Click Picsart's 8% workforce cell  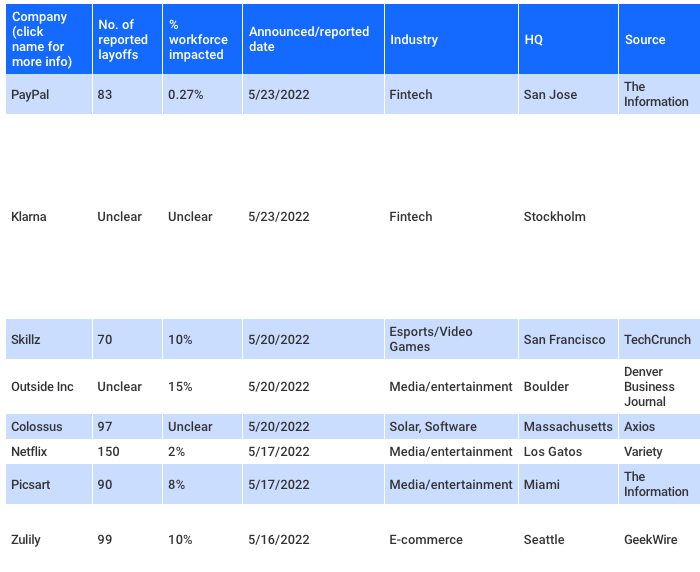click(203, 484)
